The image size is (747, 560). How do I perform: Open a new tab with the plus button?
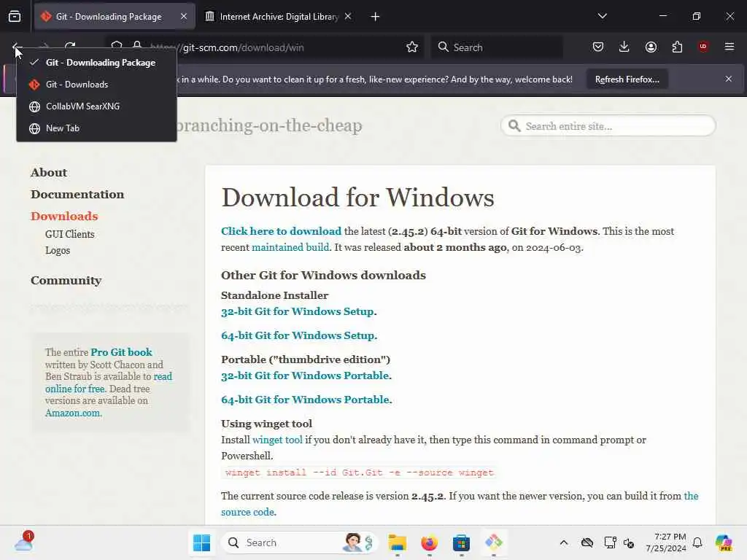click(x=375, y=17)
